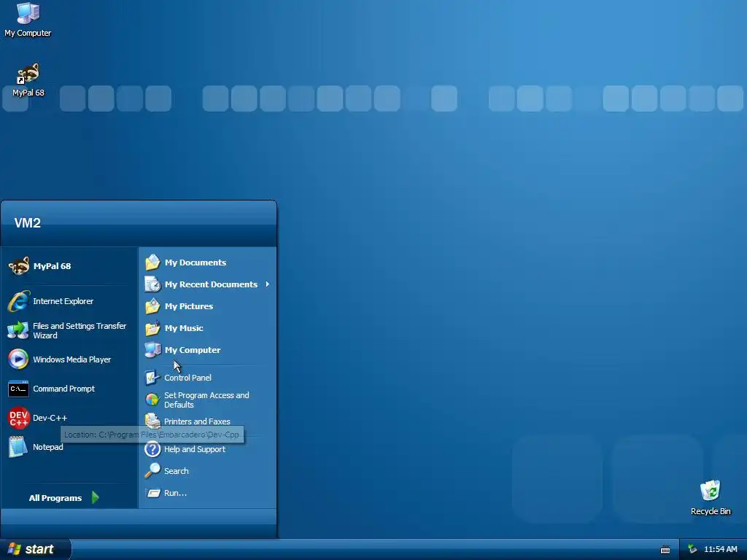Open Files and Settings Transfer Wizard icon
This screenshot has width=747, height=560.
18,330
